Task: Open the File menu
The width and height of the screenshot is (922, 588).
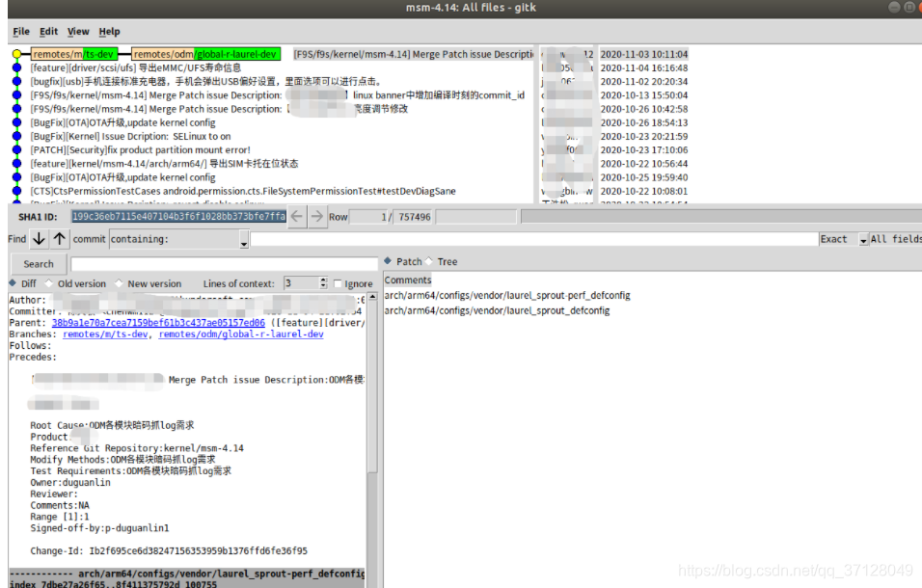Action: 20,32
